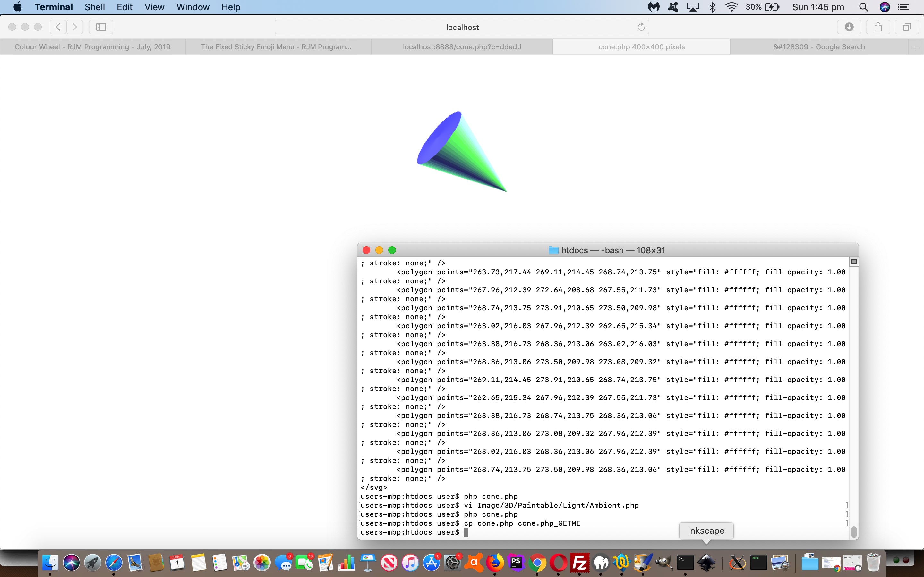
Task: Open the Bluetooth status menu
Action: click(x=713, y=7)
